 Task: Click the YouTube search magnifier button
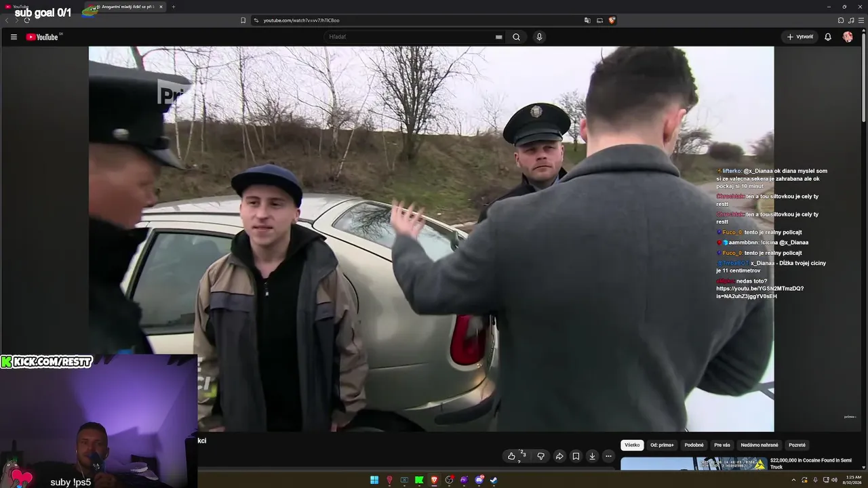[x=516, y=37]
